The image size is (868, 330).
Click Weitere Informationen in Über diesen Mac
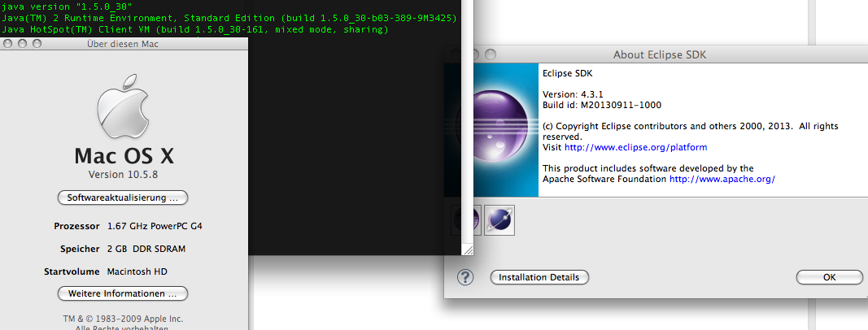coord(123,293)
